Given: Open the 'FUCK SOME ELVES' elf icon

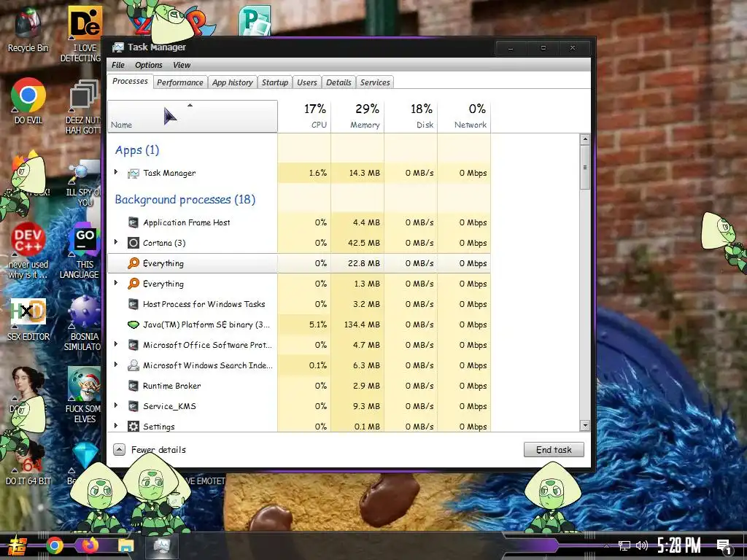Looking at the screenshot, I should 84,394.
